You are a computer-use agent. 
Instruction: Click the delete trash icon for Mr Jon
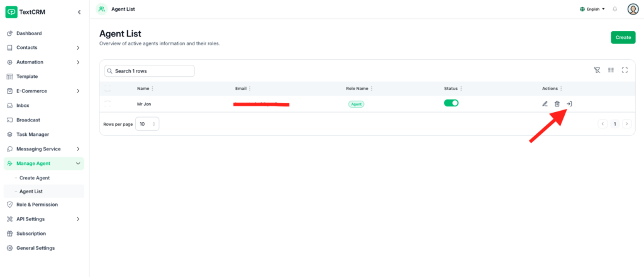557,104
